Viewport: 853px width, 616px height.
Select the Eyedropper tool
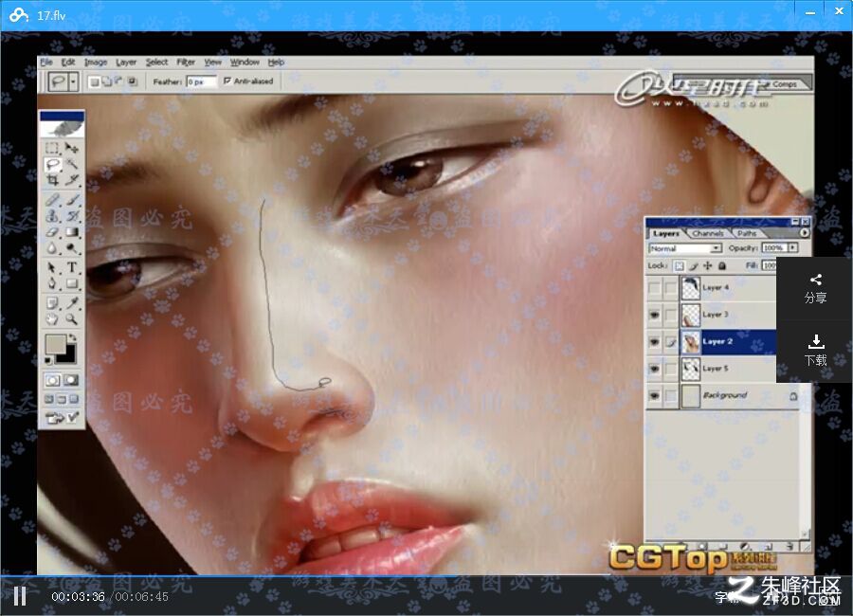click(72, 302)
